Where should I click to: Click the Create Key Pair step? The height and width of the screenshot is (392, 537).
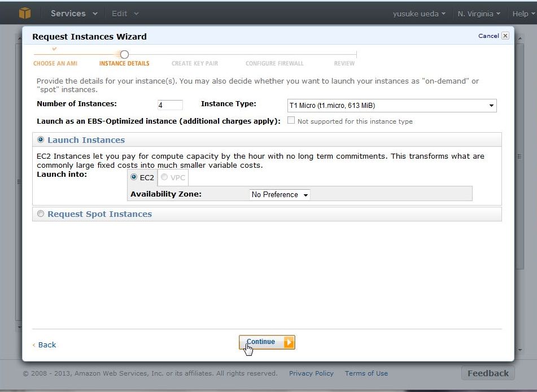pyautogui.click(x=194, y=63)
